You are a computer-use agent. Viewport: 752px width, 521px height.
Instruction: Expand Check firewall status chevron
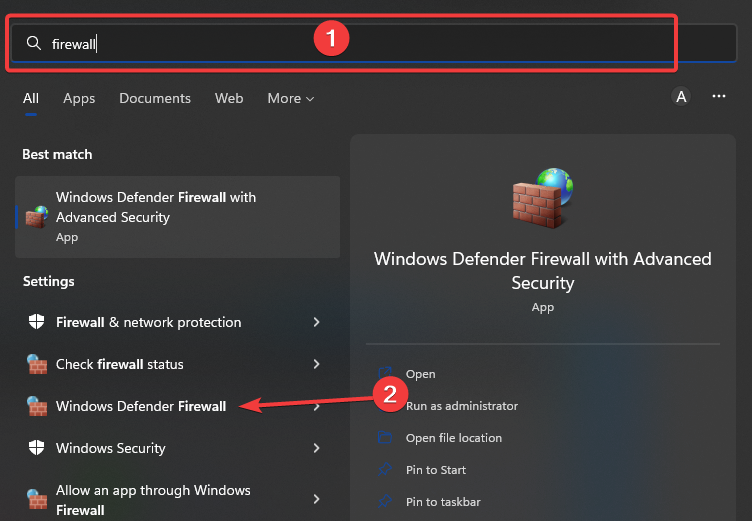tap(316, 364)
